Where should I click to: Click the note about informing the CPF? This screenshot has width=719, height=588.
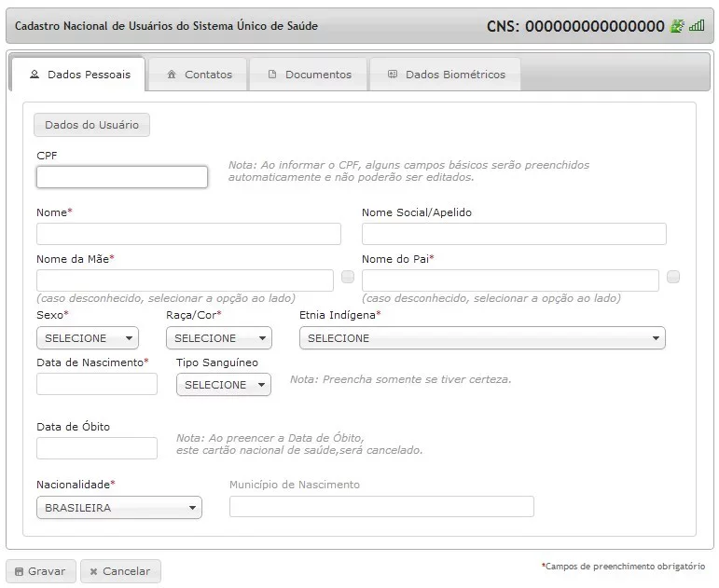(409, 171)
